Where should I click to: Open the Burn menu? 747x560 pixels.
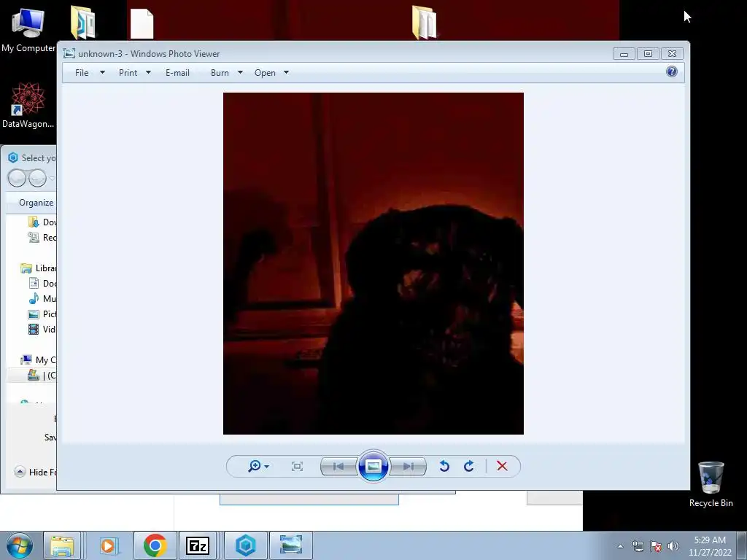(220, 73)
